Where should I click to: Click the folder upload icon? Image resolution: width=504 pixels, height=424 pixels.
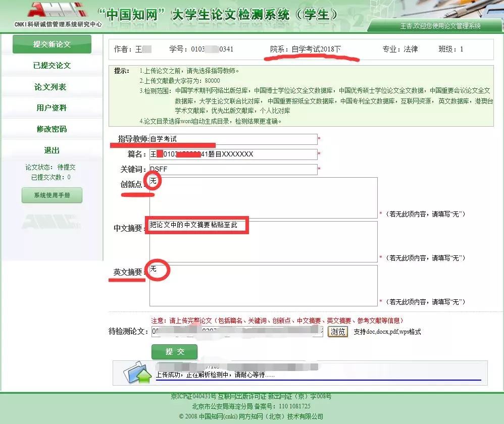tap(137, 374)
